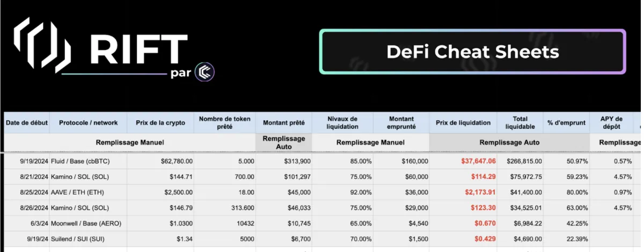Select the Protocole / network column header
Viewport: 644px width, 252px height.
point(88,123)
